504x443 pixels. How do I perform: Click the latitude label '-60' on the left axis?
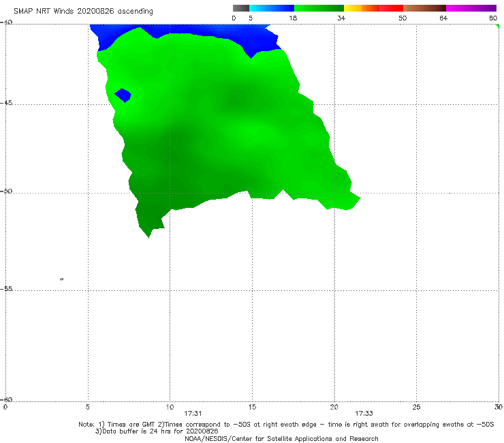pyautogui.click(x=6, y=399)
